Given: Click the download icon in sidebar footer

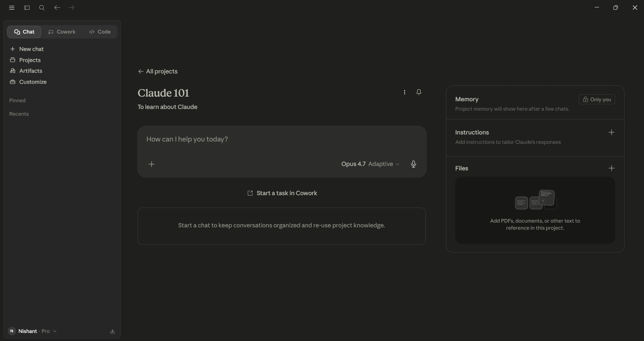Looking at the screenshot, I should (x=112, y=331).
